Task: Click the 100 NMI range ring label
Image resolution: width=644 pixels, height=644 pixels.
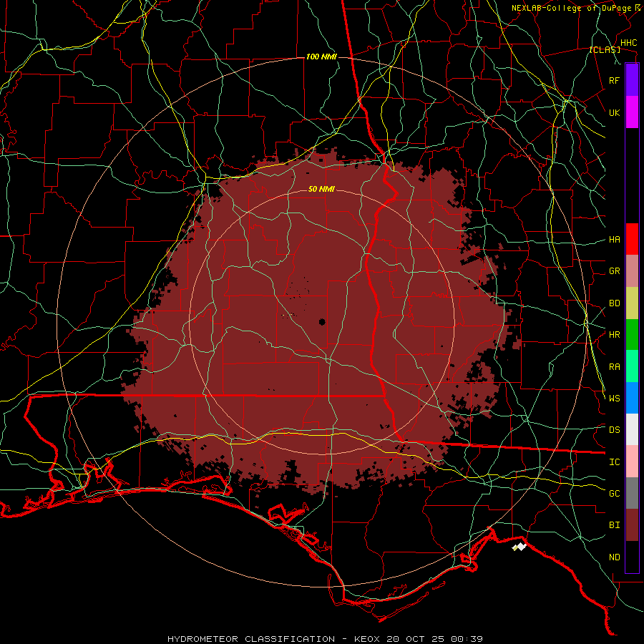Action: (x=321, y=57)
